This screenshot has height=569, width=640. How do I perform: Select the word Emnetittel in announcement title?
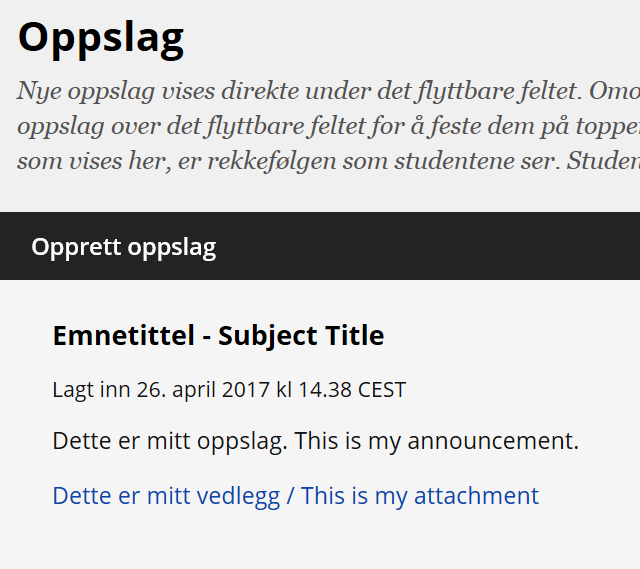click(x=124, y=336)
